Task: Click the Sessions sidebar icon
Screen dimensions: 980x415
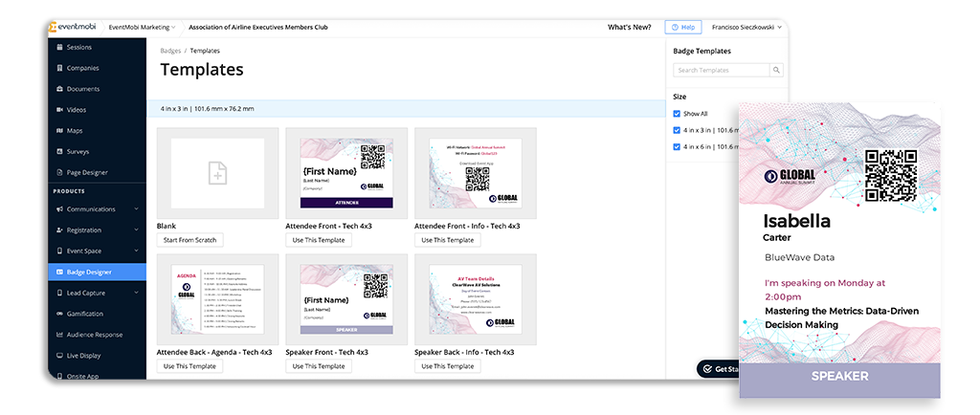Action: click(x=59, y=48)
